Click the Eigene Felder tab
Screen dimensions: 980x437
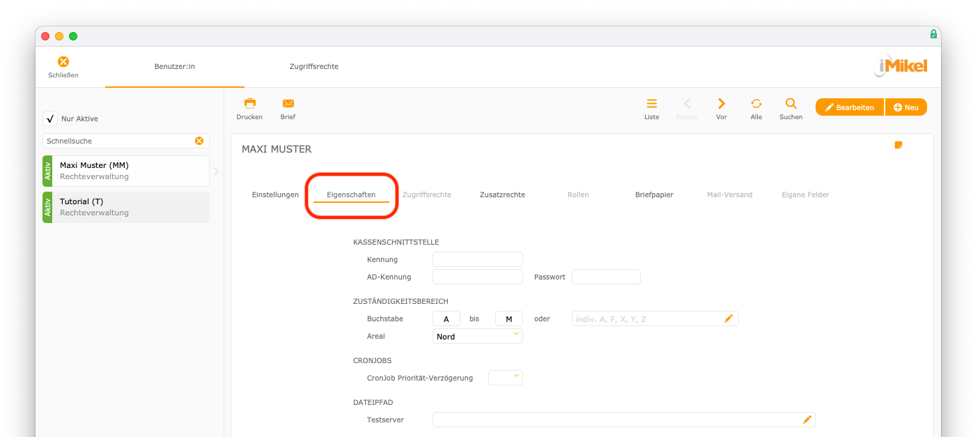coord(805,194)
